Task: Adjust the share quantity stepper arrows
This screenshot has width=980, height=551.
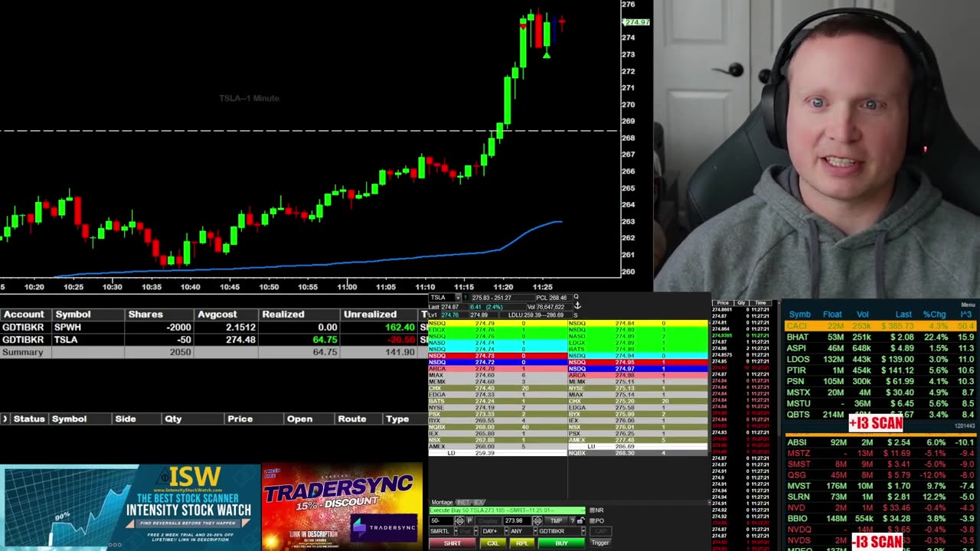Action: click(x=459, y=521)
